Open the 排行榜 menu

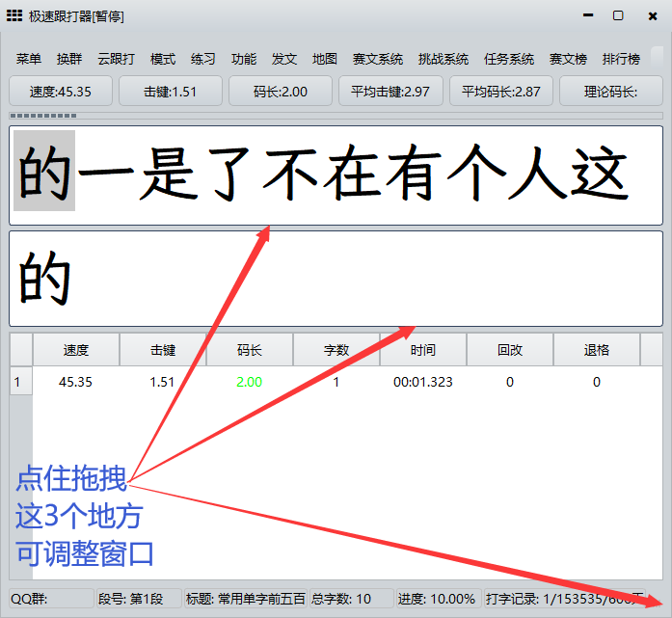click(621, 59)
